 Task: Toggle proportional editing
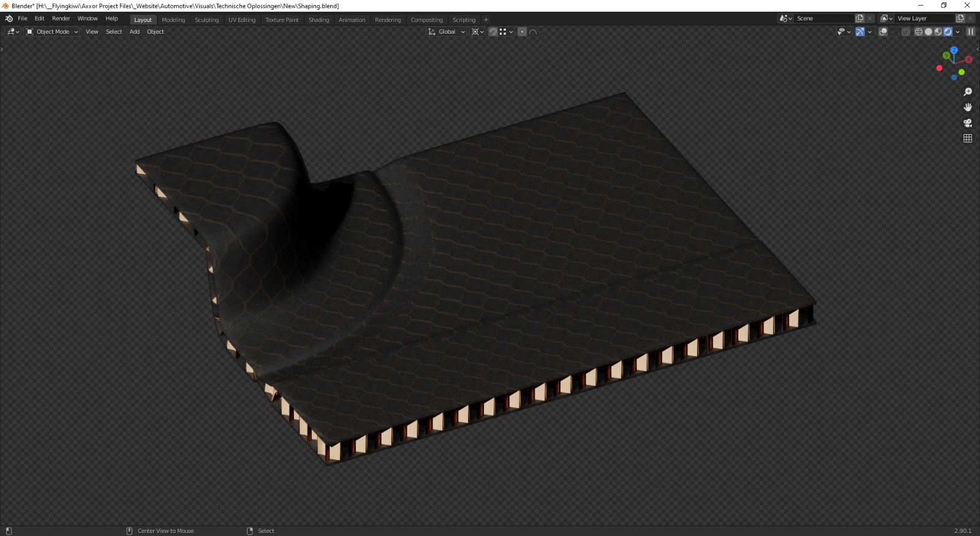point(522,32)
